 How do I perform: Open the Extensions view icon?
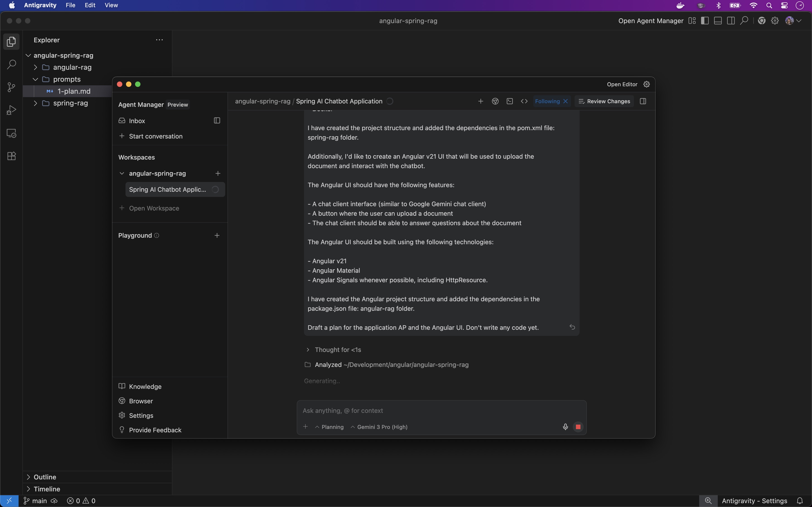(x=11, y=156)
